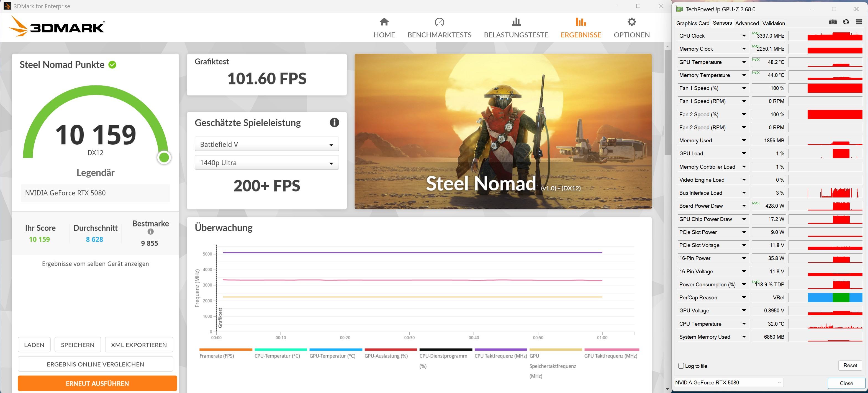Open the Battlefield V game dropdown
Viewport: 868px width, 393px height.
(x=266, y=144)
